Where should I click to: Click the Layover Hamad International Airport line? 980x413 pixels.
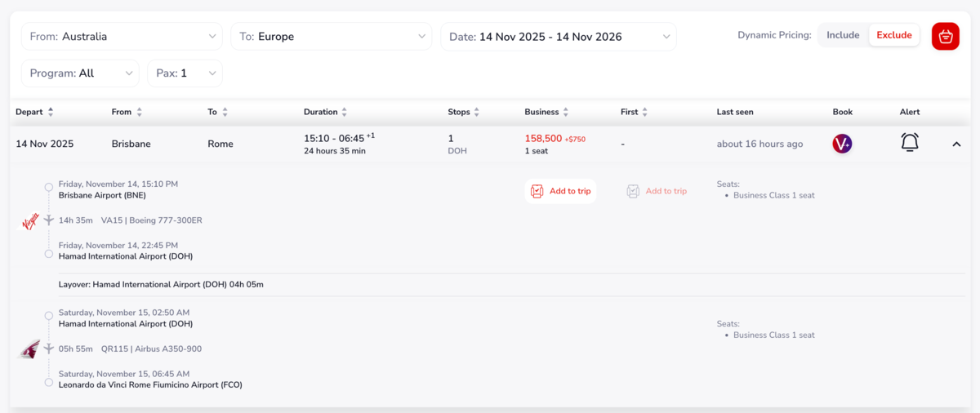[161, 285]
